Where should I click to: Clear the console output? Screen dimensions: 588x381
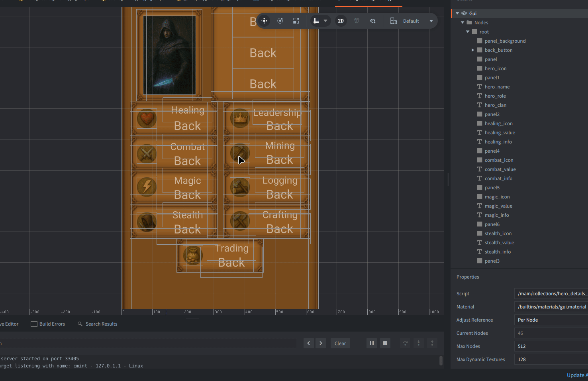[x=340, y=343]
